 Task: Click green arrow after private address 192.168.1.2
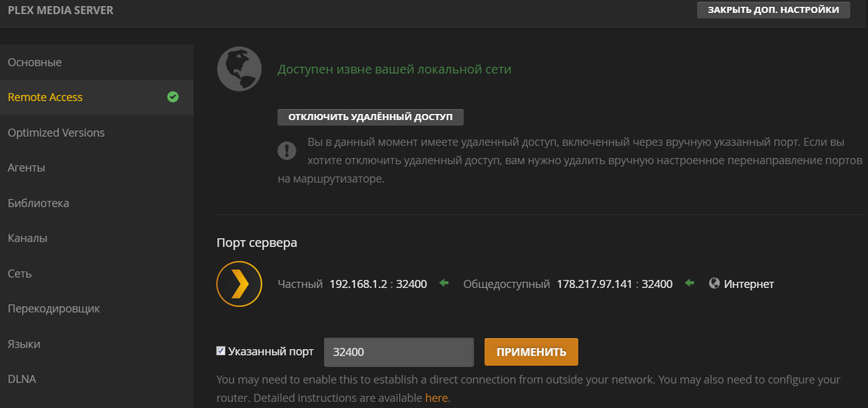coord(444,283)
